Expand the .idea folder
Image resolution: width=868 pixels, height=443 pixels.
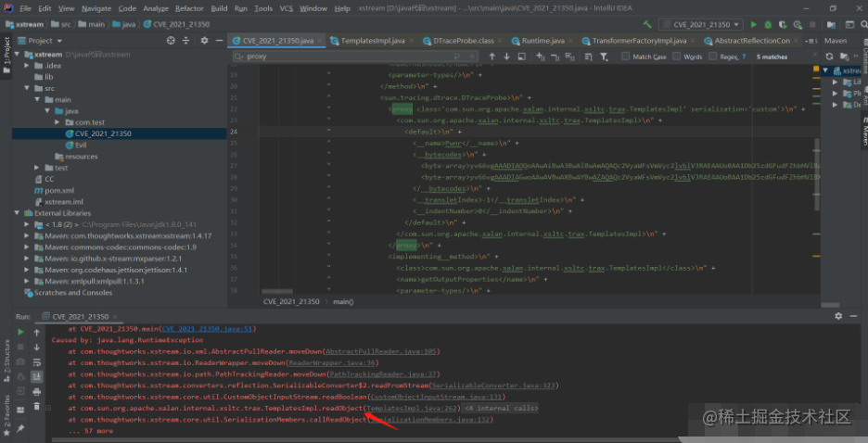[27, 65]
